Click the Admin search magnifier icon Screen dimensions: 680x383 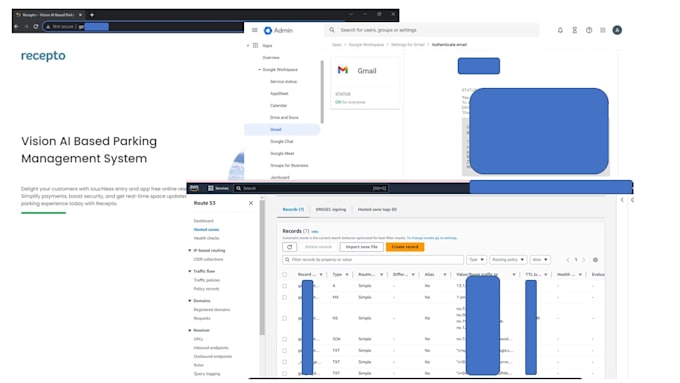click(332, 30)
